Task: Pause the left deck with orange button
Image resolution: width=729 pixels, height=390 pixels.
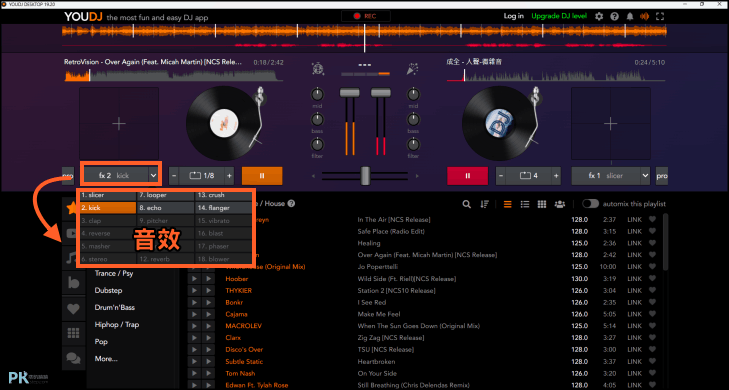Action: pos(262,176)
